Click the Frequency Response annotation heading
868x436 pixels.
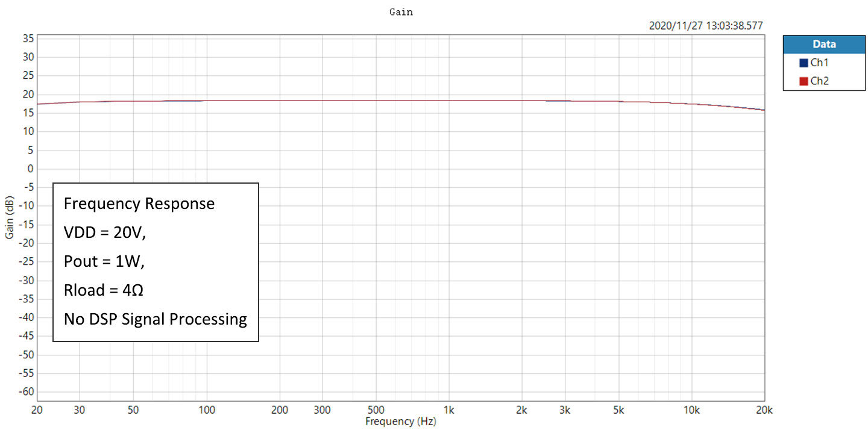139,204
